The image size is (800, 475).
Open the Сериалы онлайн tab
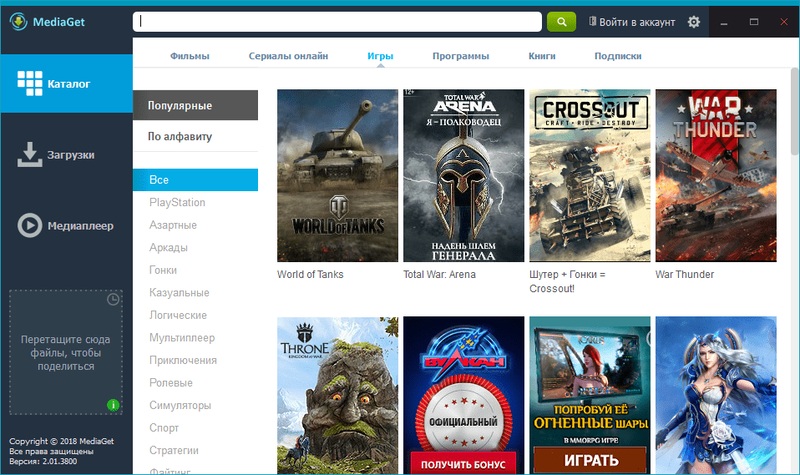[x=288, y=57]
